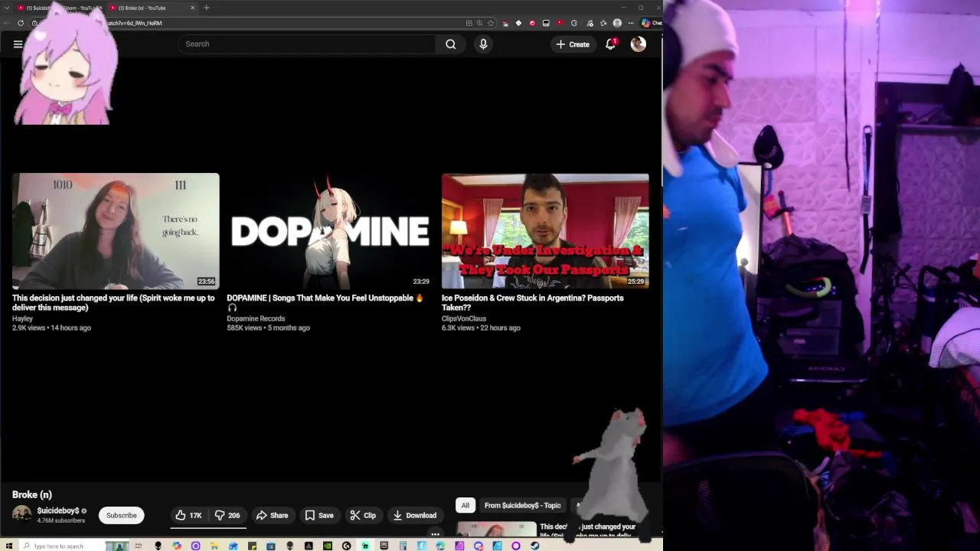Dislike the video showing 206 dislikes
The width and height of the screenshot is (980, 551).
[x=227, y=515]
